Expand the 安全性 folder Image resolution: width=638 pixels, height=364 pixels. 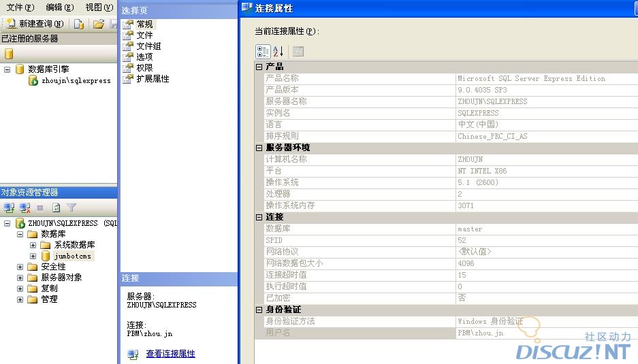coord(20,267)
